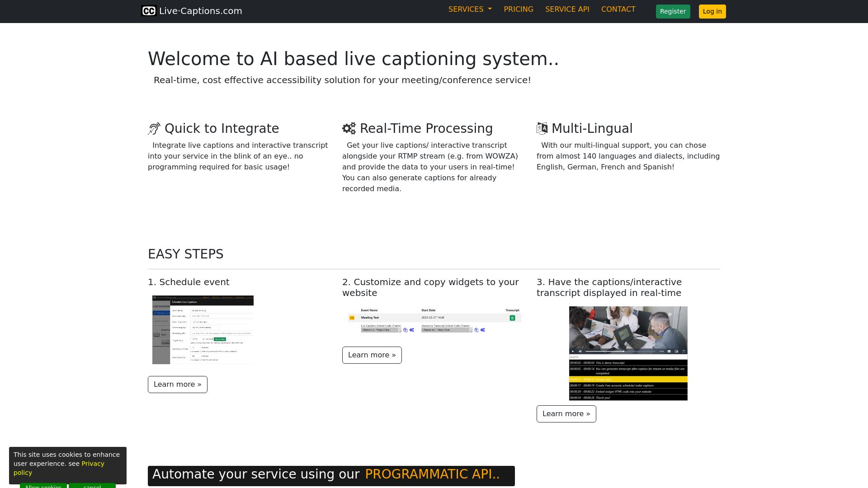Enter fullscreen on the demo video player
This screenshot has height=488, width=868.
coord(684,352)
